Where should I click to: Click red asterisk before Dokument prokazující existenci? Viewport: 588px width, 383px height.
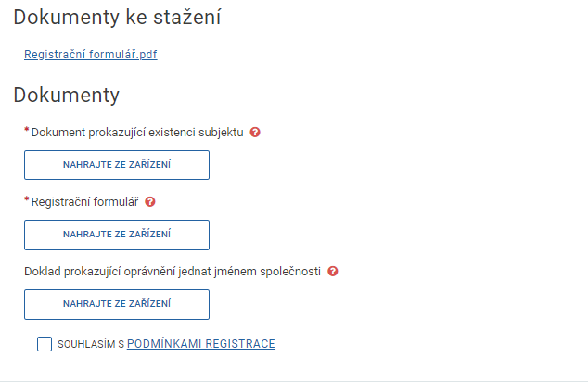(x=27, y=132)
